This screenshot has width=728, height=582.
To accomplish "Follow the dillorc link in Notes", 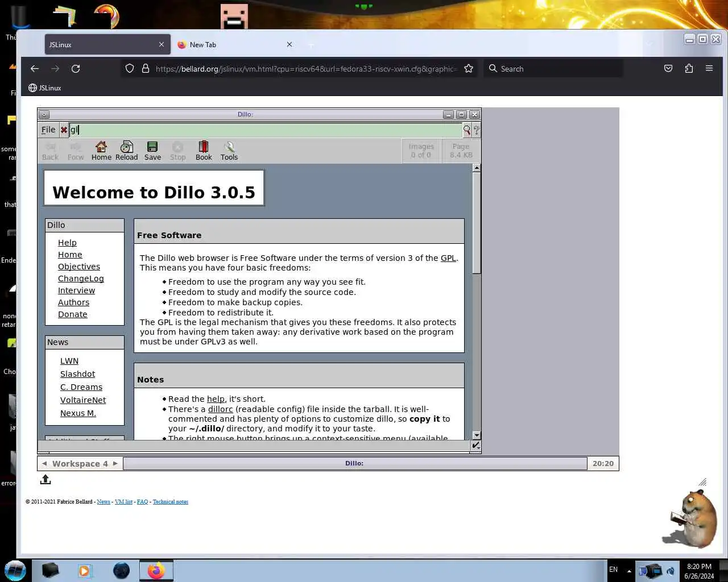I will click(x=221, y=409).
